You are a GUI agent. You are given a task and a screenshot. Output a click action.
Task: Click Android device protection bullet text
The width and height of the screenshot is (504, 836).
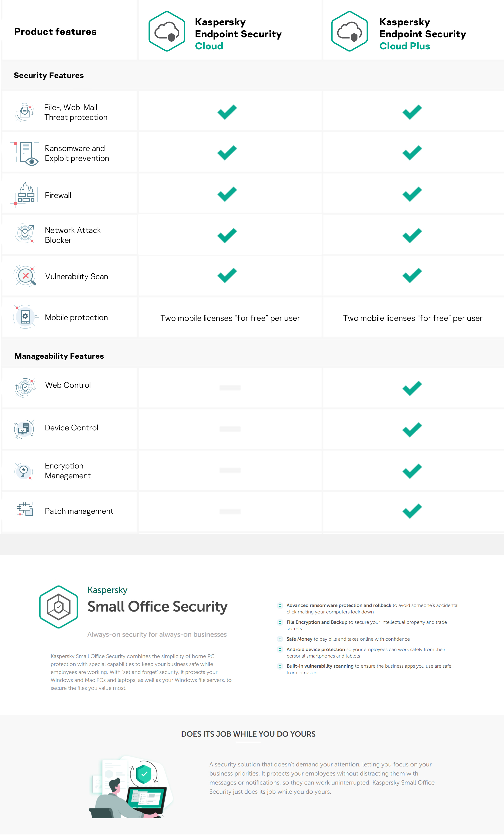[x=366, y=652]
